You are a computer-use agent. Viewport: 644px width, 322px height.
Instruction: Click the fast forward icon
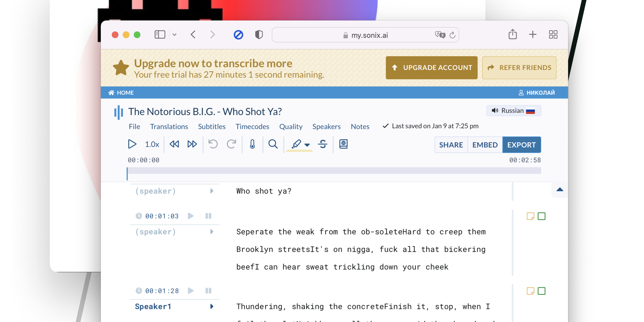pyautogui.click(x=192, y=144)
